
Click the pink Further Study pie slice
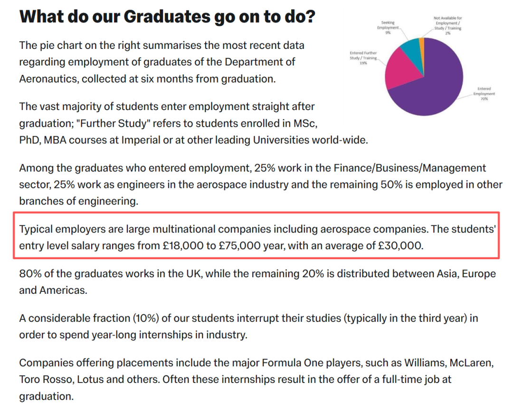coord(401,70)
